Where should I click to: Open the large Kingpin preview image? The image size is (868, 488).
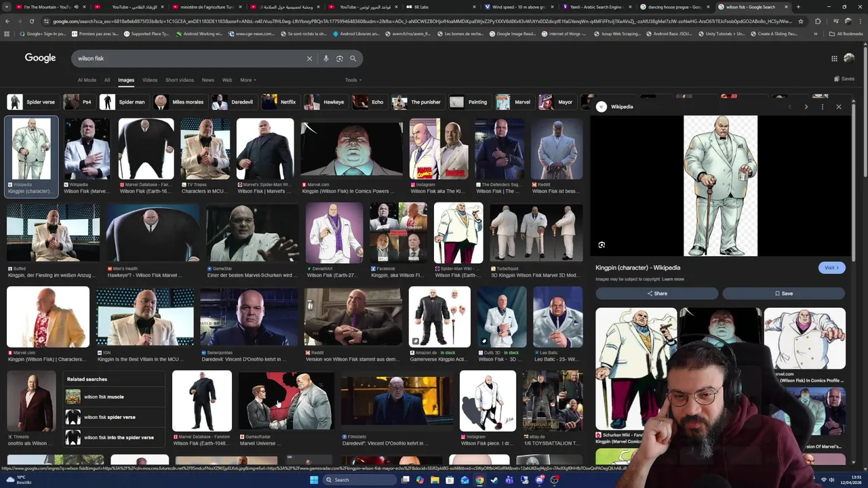720,186
